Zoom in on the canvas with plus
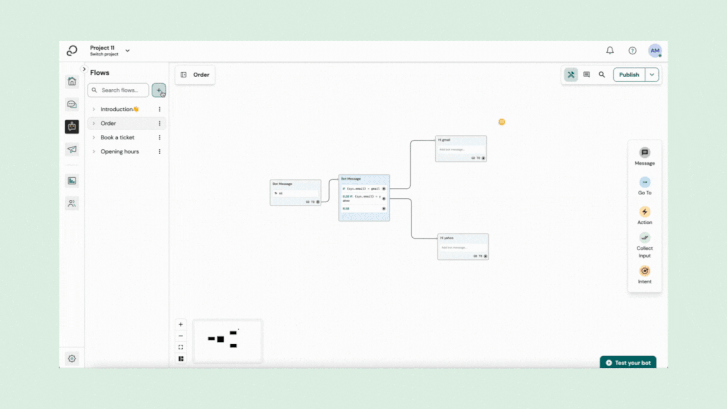 (181, 325)
